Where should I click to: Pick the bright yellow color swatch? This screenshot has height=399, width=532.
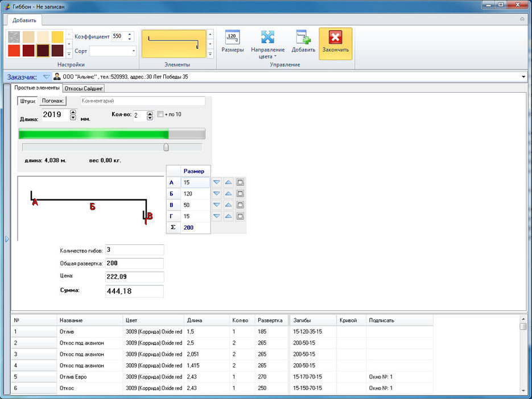pyautogui.click(x=57, y=36)
